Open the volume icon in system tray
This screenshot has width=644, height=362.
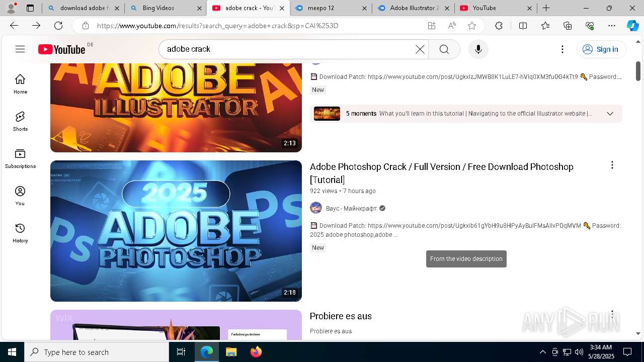(579, 352)
